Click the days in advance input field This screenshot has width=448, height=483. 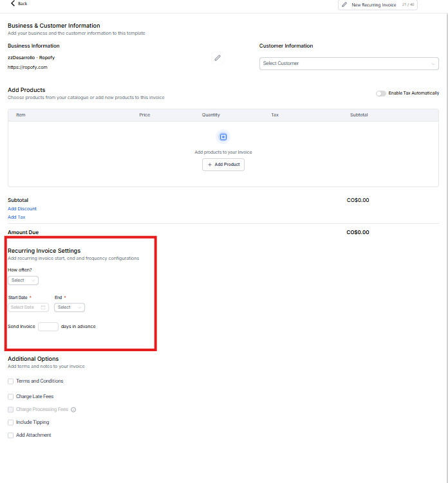coord(48,327)
